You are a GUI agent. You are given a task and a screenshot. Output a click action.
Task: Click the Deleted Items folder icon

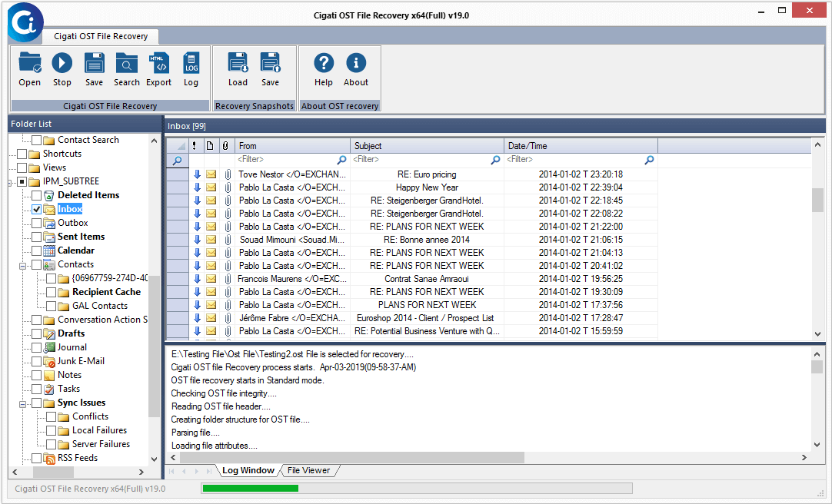48,196
